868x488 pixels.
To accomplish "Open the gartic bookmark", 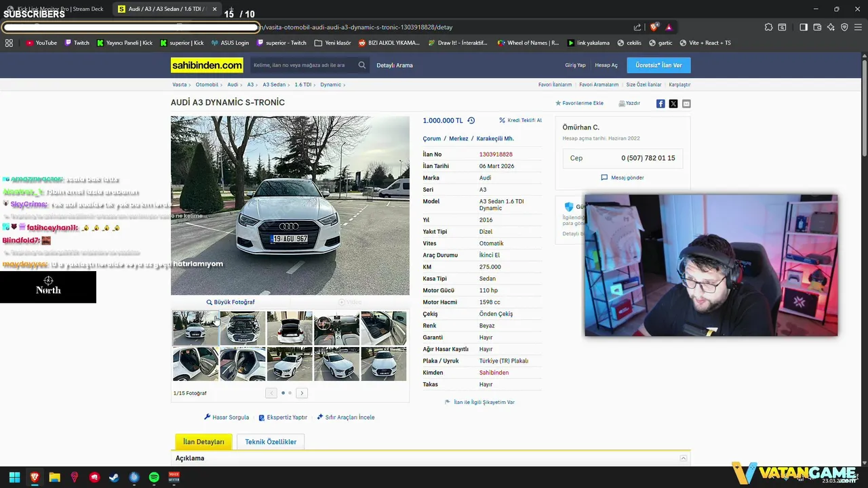I will 660,43.
